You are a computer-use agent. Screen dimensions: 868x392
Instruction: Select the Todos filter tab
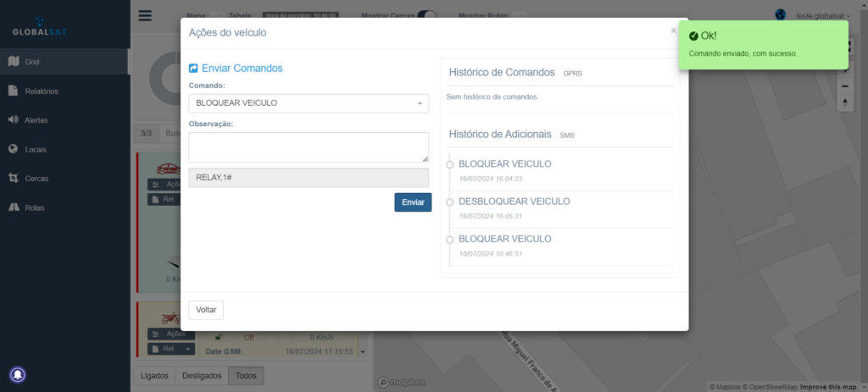246,375
